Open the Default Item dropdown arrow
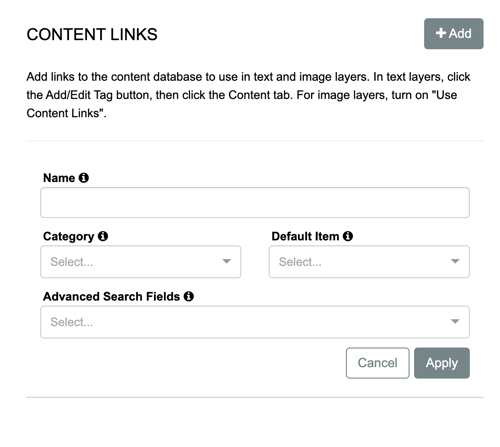Screen dimensions: 500x447 pyautogui.click(x=455, y=261)
